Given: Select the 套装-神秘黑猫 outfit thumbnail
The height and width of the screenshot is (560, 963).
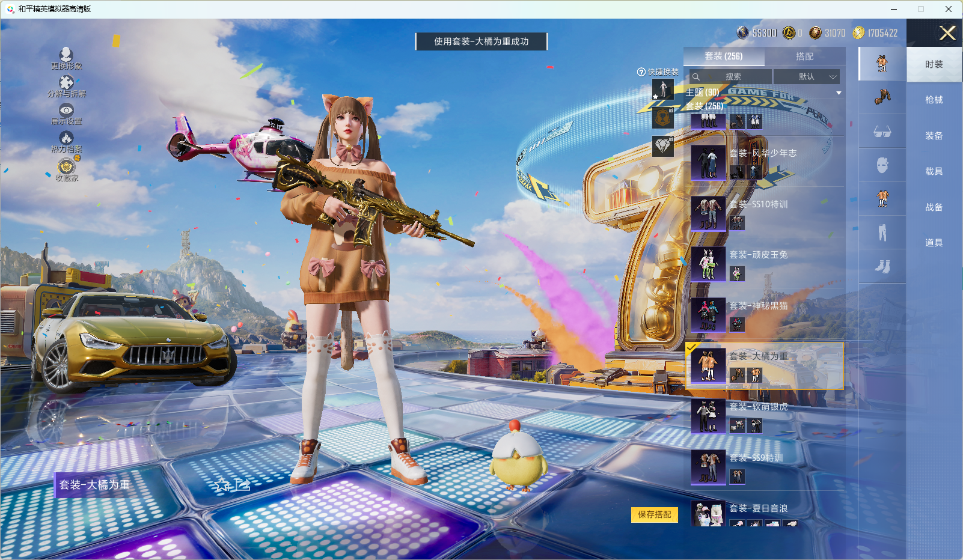Looking at the screenshot, I should coord(708,315).
